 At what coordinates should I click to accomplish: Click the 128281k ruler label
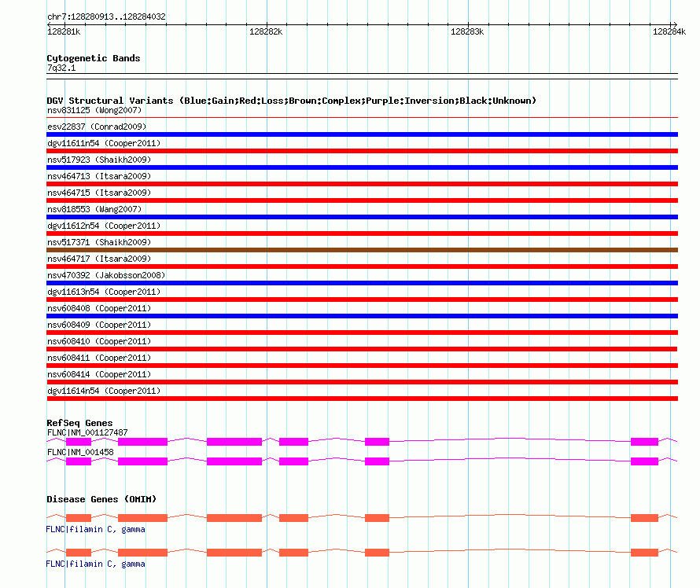[64, 31]
